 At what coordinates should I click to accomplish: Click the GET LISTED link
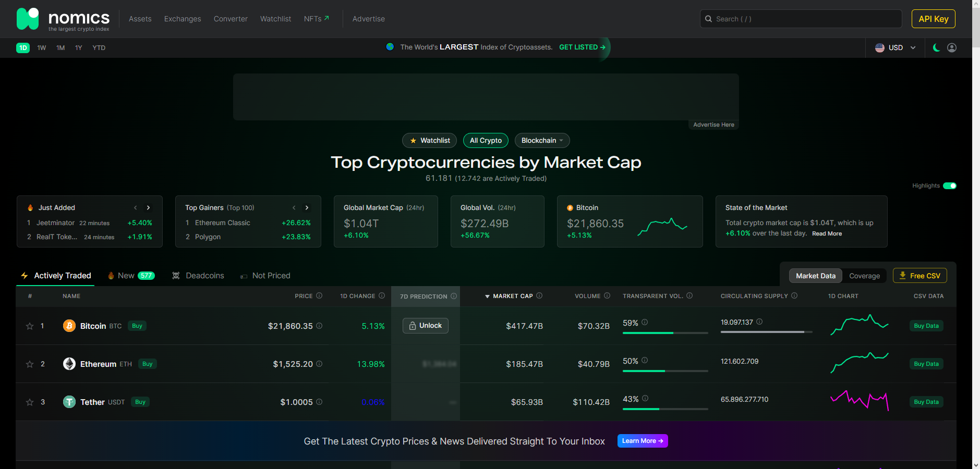(582, 47)
